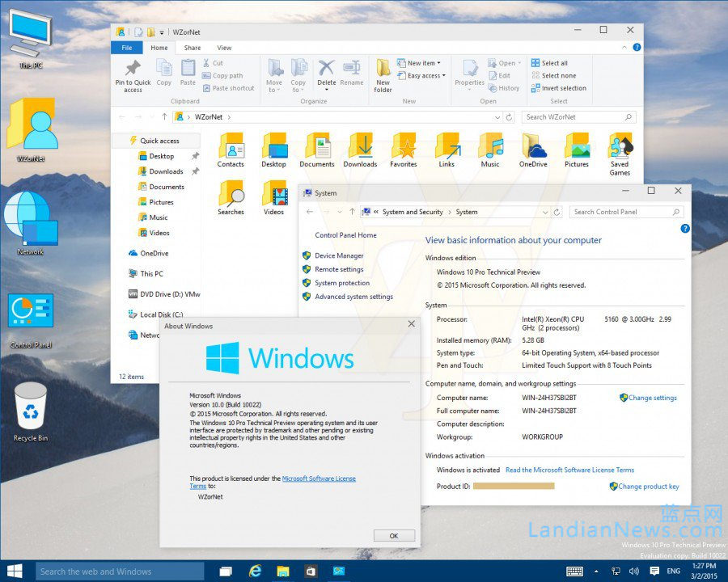Open Device Manager in the System window

point(340,255)
